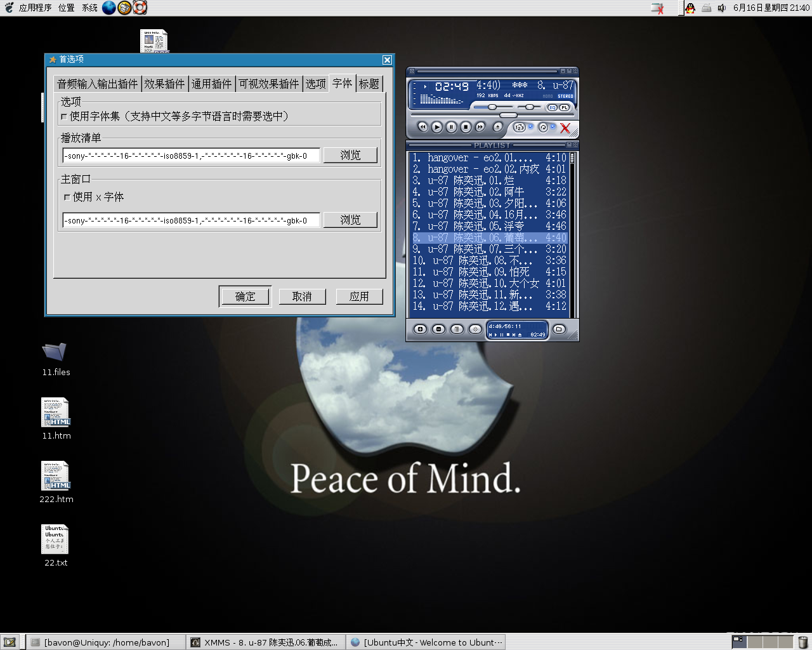Switch to 标题 tab
The image size is (812, 650).
369,84
